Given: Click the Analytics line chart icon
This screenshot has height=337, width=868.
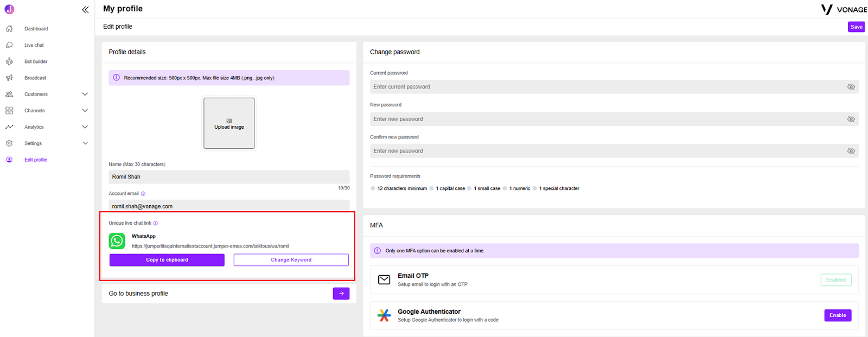Looking at the screenshot, I should coord(9,127).
